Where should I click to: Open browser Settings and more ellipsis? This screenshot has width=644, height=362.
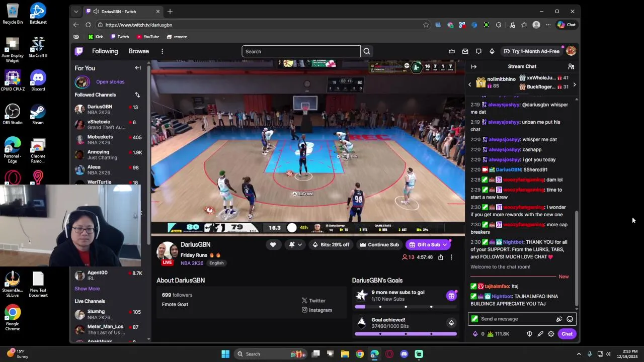(x=548, y=25)
